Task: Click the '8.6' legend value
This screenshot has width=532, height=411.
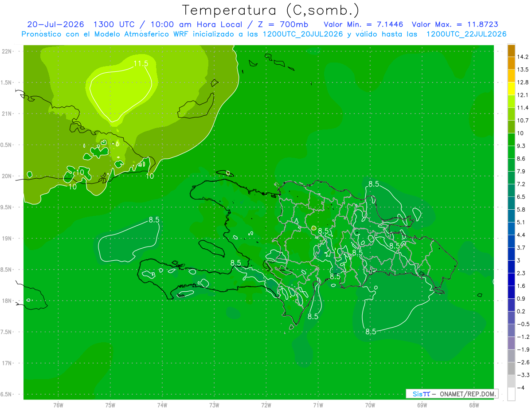Action: tap(521, 159)
